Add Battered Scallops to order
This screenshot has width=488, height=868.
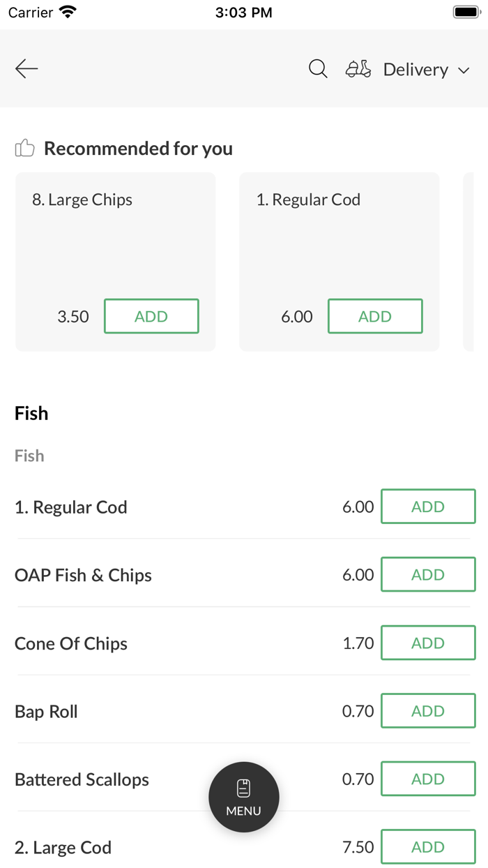[427, 779]
